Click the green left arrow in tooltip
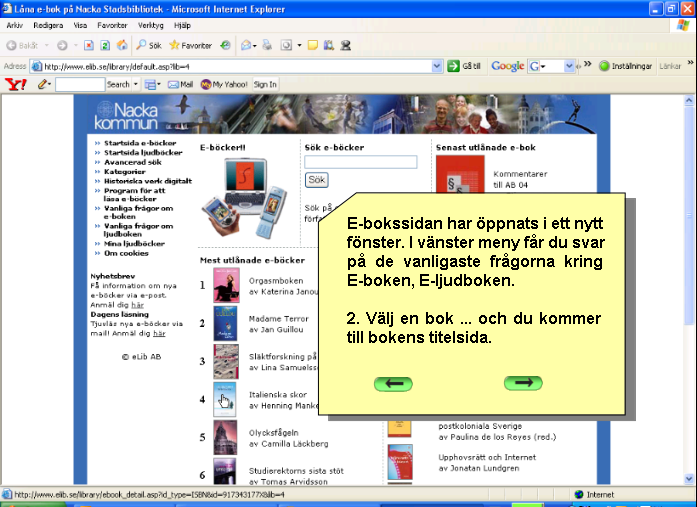697x507 pixels. [x=393, y=383]
